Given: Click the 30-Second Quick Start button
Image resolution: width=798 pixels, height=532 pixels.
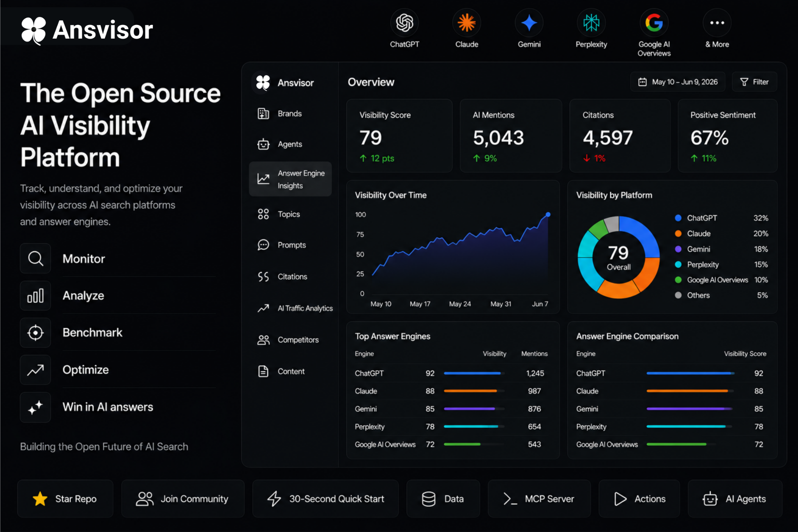Looking at the screenshot, I should tap(325, 498).
